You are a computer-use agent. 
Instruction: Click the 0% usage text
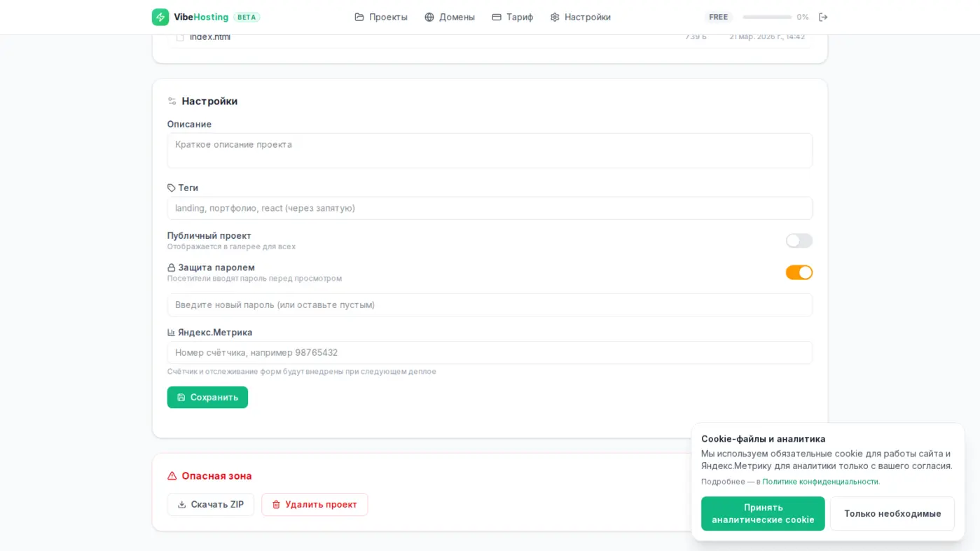[803, 17]
